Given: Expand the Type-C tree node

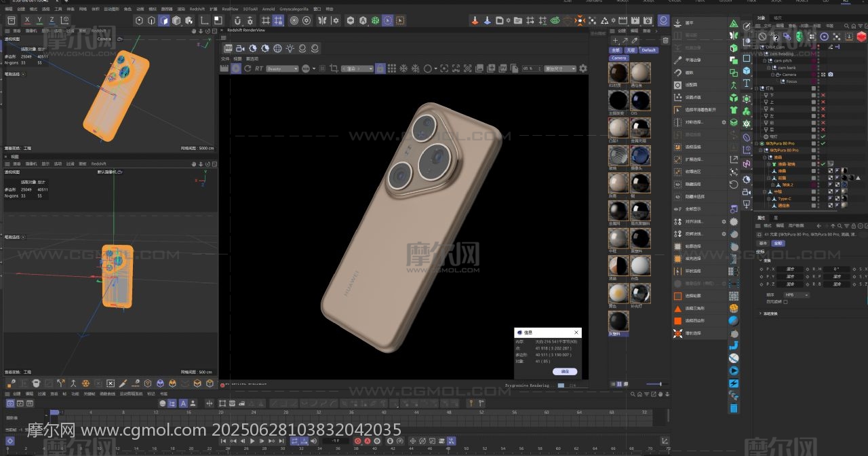Looking at the screenshot, I should pos(768,199).
